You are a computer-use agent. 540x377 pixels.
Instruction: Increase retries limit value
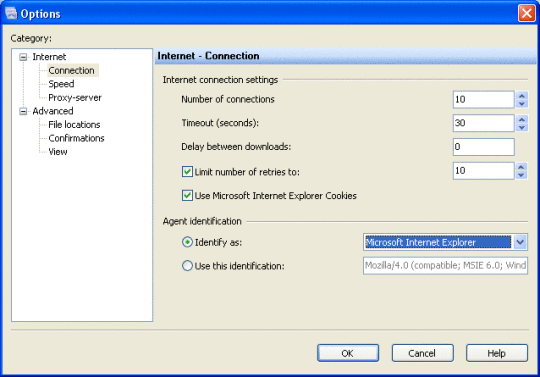coord(521,167)
